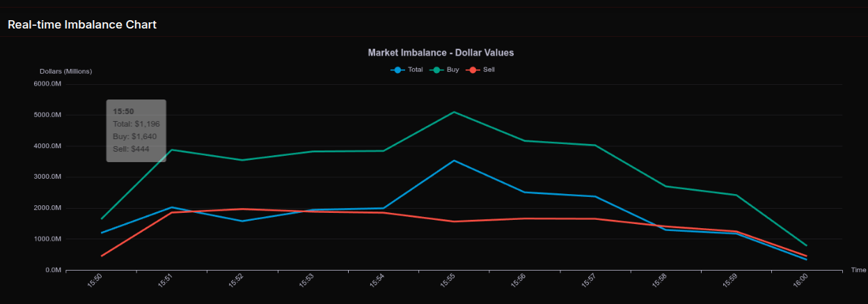
Task: Click the green Buy legend marker
Action: (x=437, y=70)
